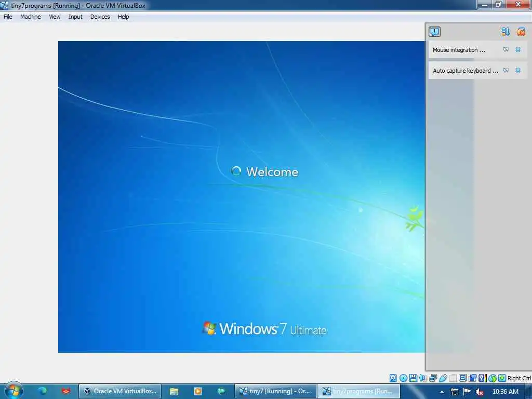Open the File menu
The width and height of the screenshot is (532, 399).
coord(8,17)
